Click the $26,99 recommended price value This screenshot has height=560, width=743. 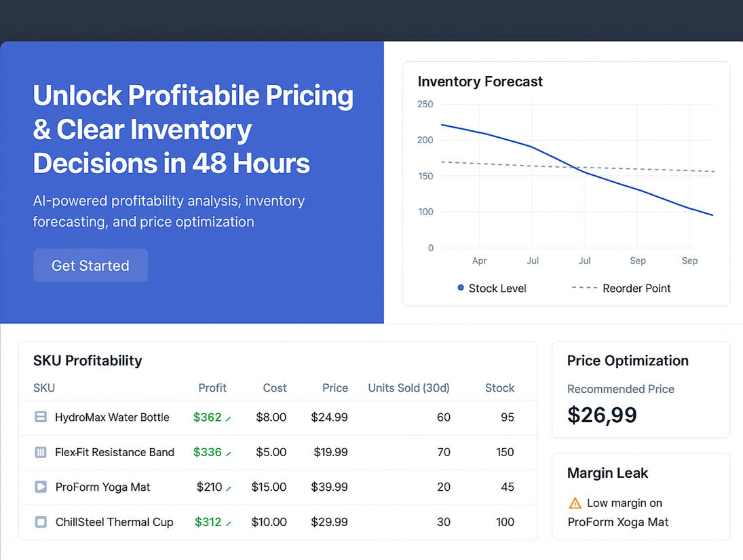tap(602, 415)
